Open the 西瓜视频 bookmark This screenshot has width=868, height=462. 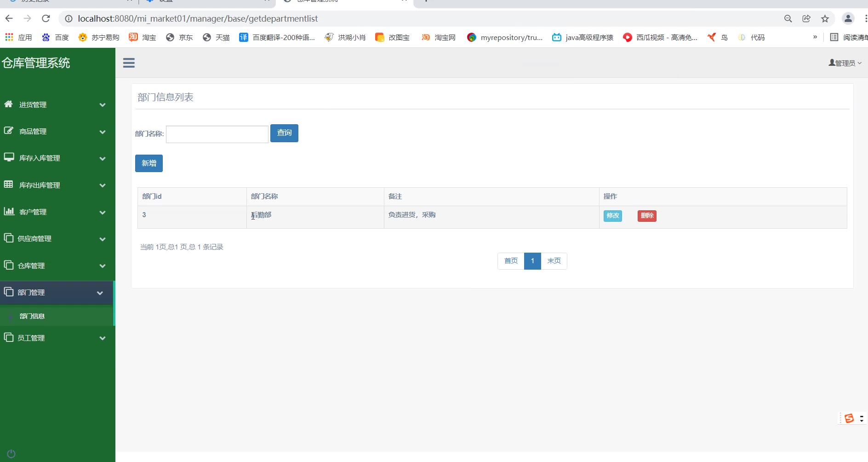pyautogui.click(x=660, y=37)
